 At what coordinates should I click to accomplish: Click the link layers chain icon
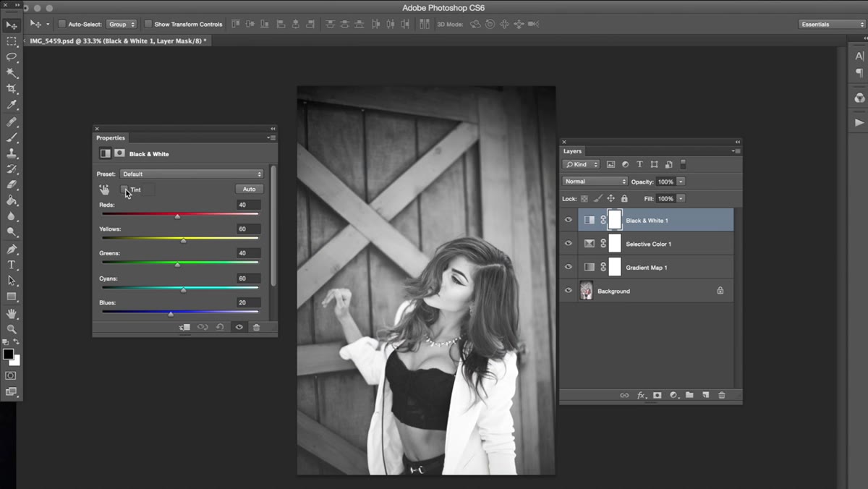click(x=624, y=396)
